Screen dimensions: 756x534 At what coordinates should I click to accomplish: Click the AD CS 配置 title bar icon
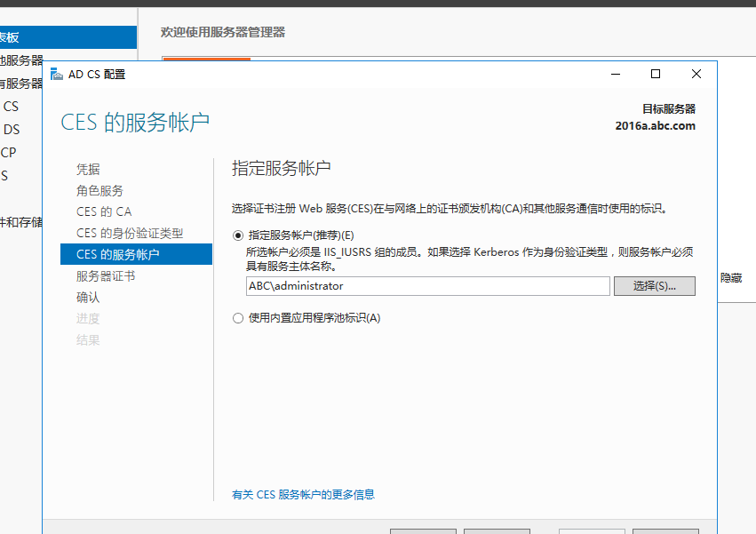pyautogui.click(x=56, y=74)
